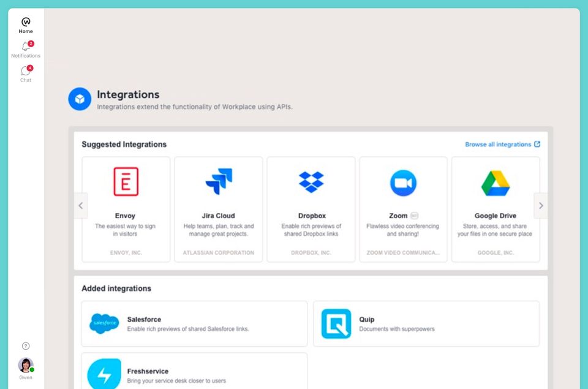Image resolution: width=588 pixels, height=389 pixels.
Task: Open the Chat bubble icon
Action: 26,71
